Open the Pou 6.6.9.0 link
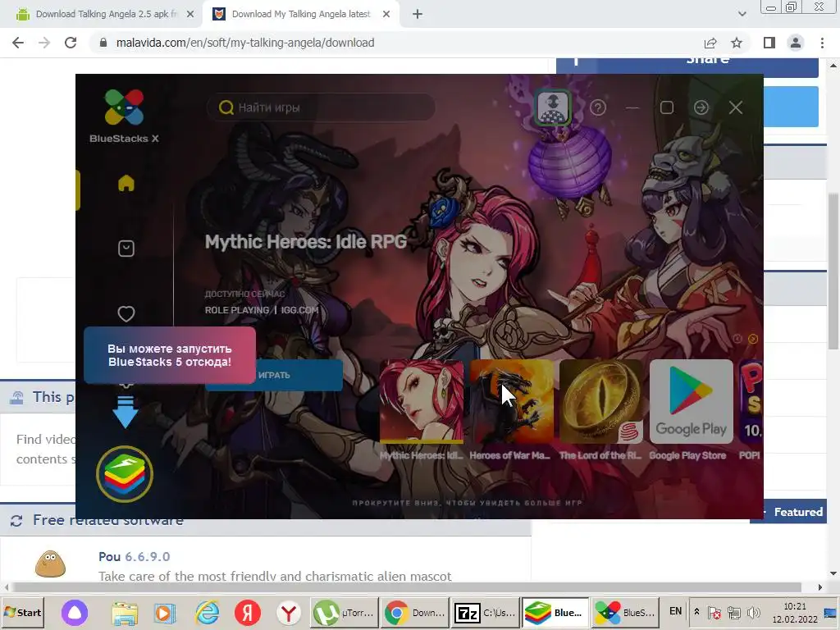This screenshot has height=630, width=840. (134, 557)
